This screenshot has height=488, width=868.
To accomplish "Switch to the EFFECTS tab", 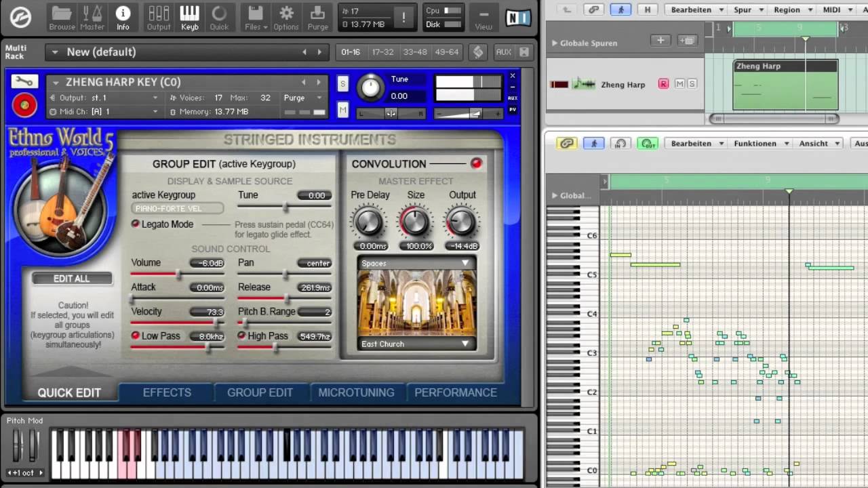I will [167, 392].
